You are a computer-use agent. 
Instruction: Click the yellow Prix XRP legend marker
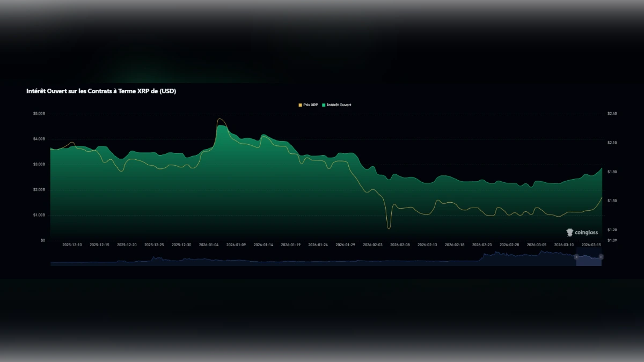300,105
